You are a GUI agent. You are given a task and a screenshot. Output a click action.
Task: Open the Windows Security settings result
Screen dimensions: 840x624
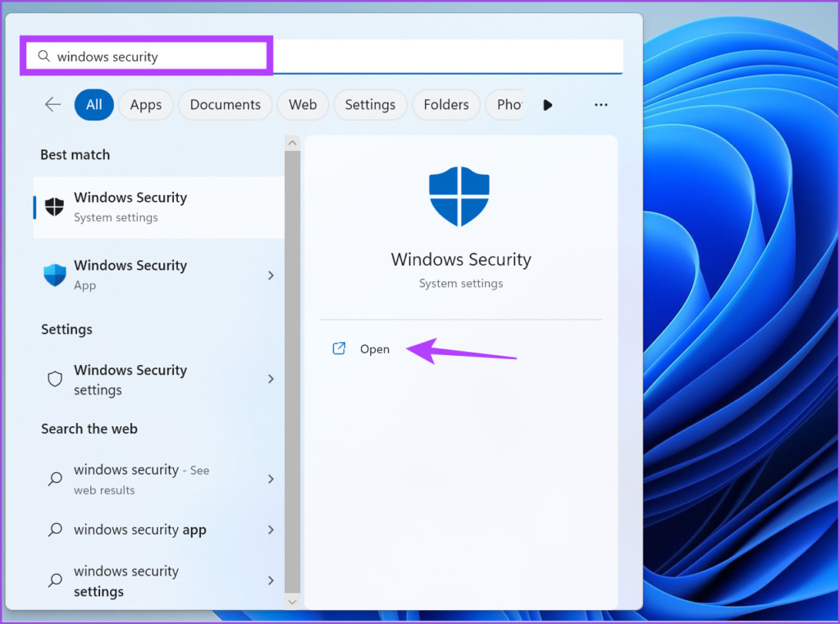point(158,379)
